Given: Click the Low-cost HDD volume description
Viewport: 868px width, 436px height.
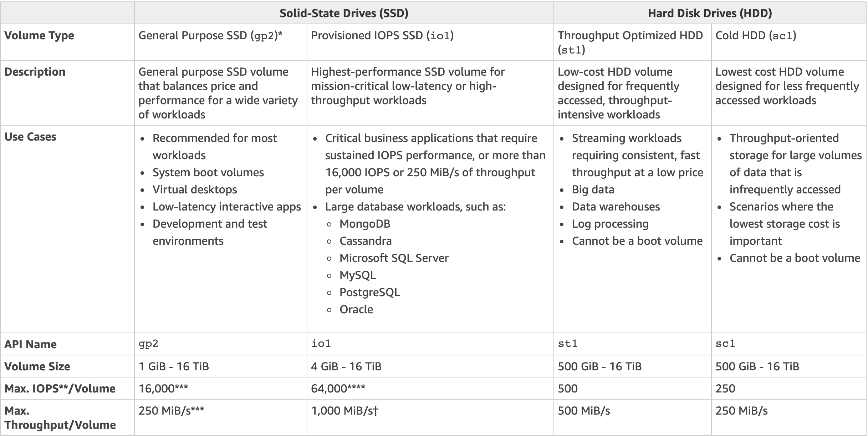Looking at the screenshot, I should pyautogui.click(x=618, y=93).
